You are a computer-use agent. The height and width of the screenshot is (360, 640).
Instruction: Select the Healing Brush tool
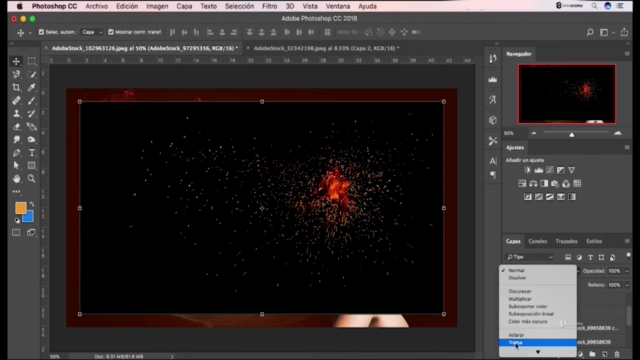16,100
